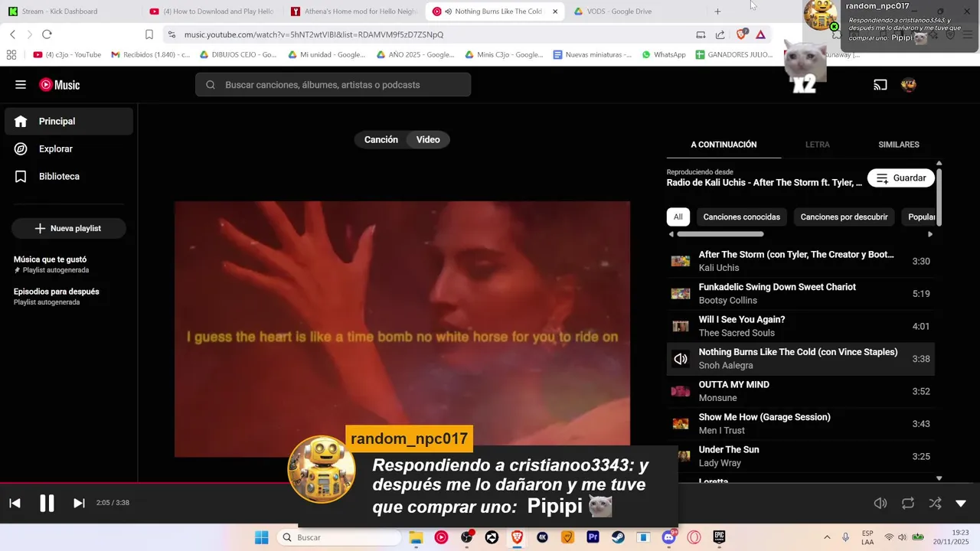Open Episodios para después playlist
980x551 pixels.
(68, 296)
